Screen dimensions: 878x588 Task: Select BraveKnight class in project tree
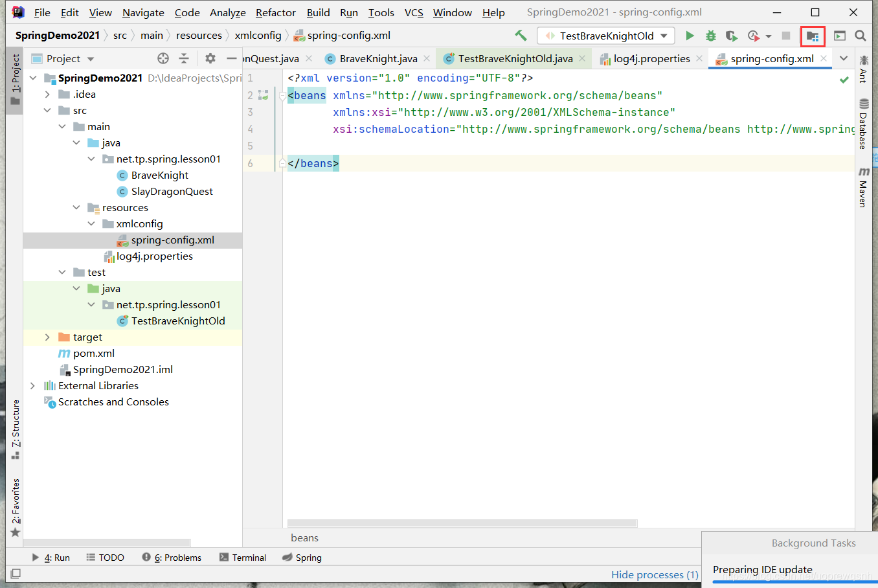(x=159, y=175)
